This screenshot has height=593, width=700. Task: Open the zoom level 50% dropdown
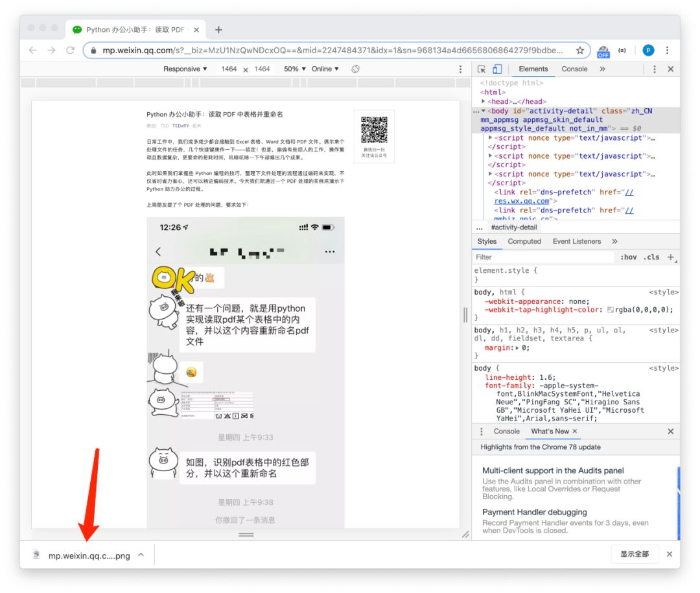[293, 69]
